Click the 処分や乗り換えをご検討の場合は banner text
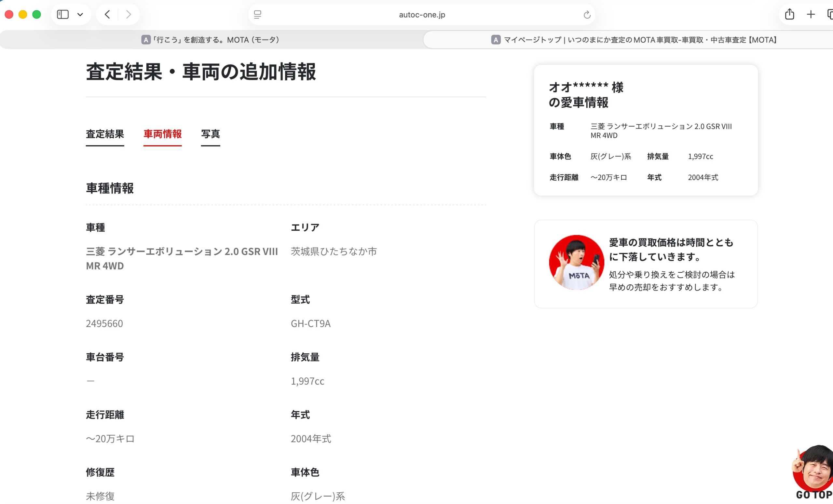 [x=672, y=281]
